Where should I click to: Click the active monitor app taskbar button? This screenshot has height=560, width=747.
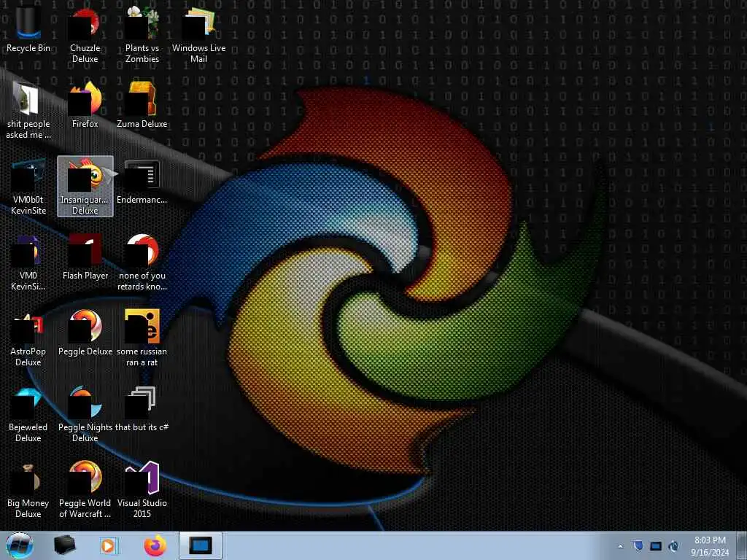[x=201, y=545]
